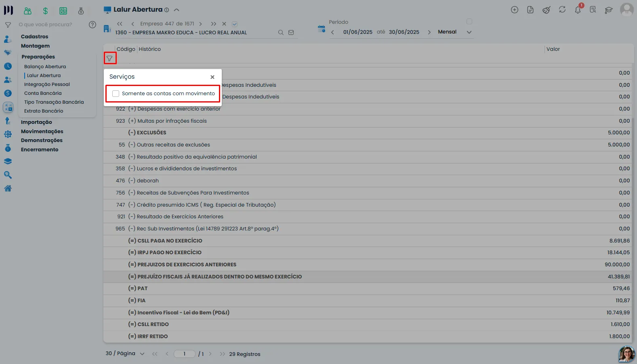Click the money bag icon in header
Image resolution: width=637 pixels, height=364 pixels.
81,11
